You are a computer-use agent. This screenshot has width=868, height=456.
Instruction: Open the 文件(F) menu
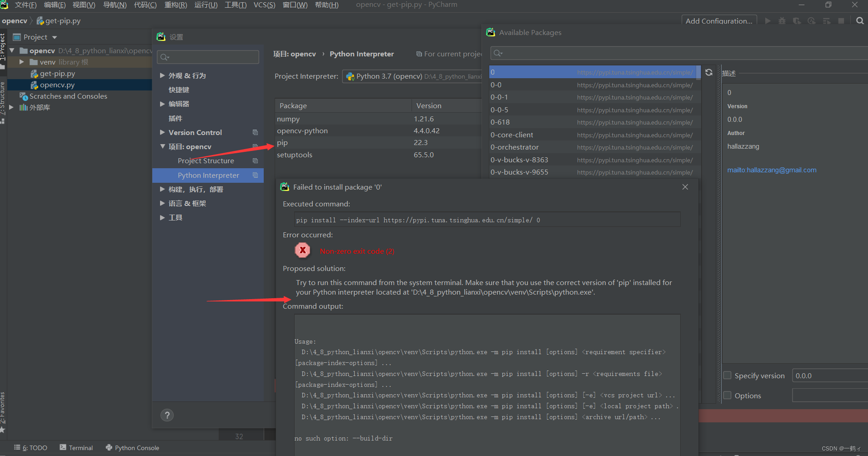[25, 5]
